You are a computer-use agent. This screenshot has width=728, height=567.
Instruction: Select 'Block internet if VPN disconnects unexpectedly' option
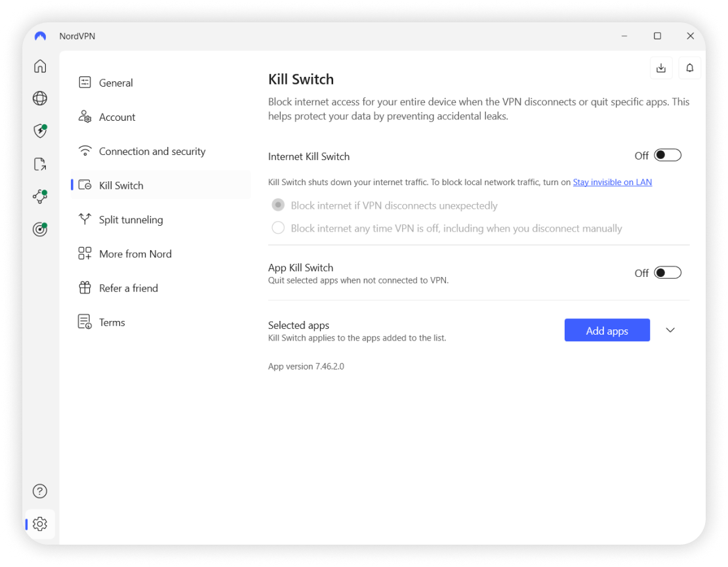pos(279,205)
